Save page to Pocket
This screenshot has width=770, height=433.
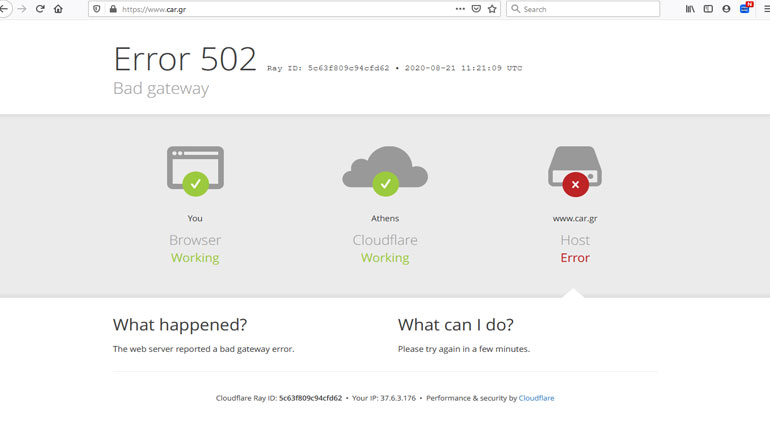[476, 9]
